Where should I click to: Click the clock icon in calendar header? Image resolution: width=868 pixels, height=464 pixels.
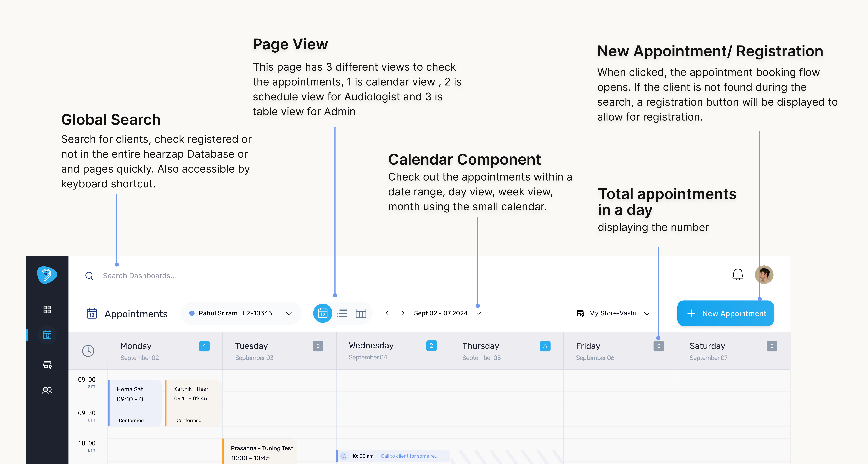88,351
